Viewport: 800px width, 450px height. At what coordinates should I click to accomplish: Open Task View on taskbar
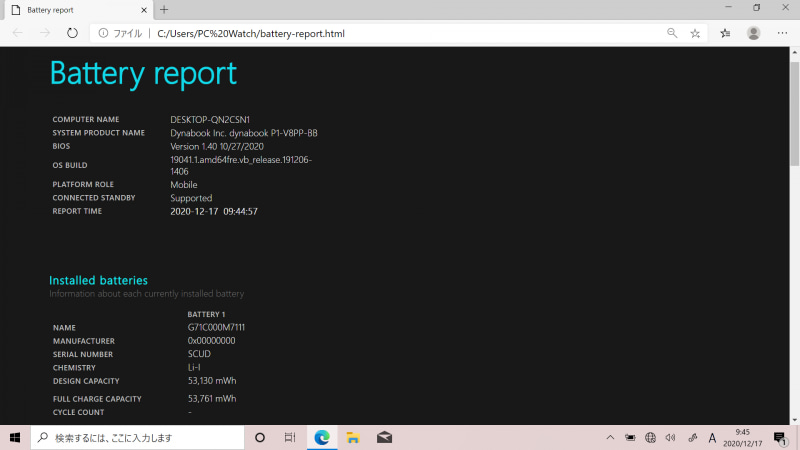[290, 437]
